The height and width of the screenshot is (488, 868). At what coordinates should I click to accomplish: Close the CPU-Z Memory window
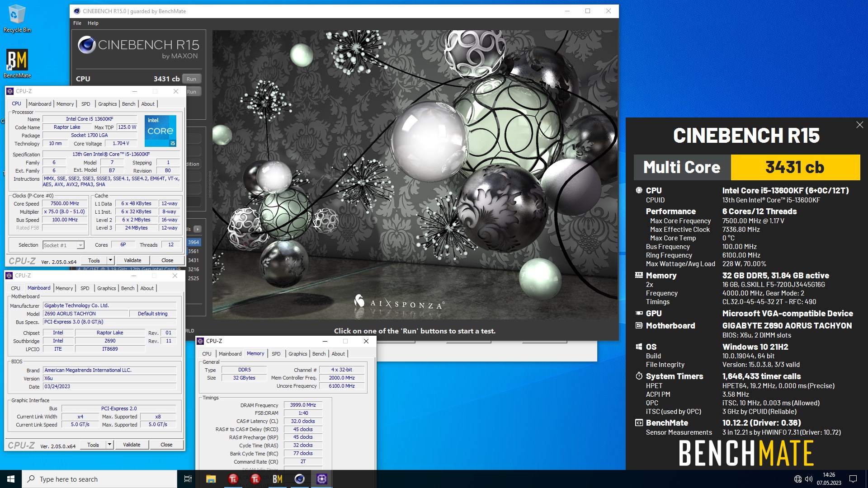click(366, 341)
